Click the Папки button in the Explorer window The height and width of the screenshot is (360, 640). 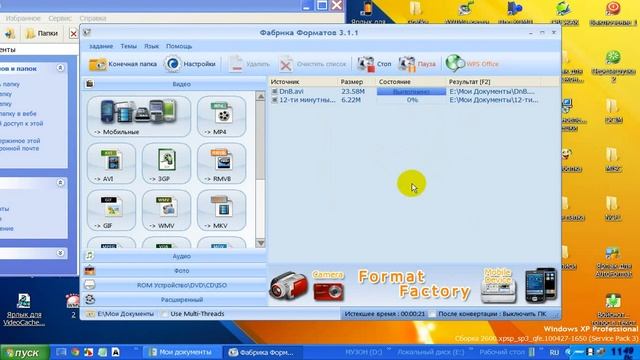42,33
